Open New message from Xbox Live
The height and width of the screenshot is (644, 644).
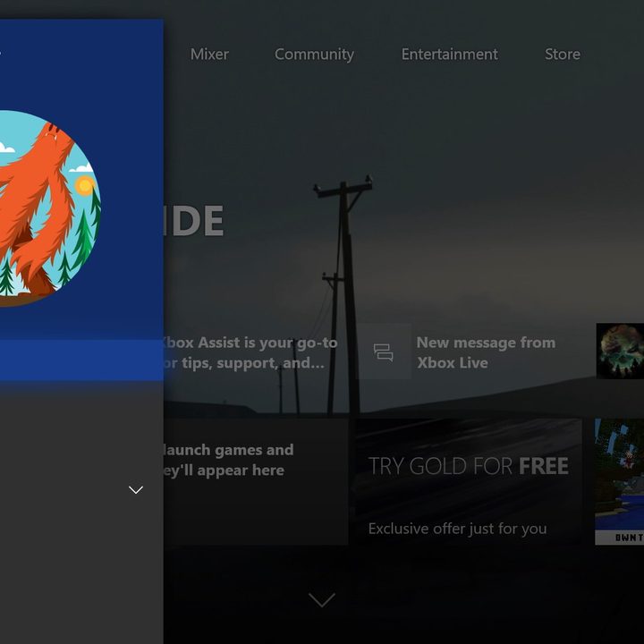click(x=486, y=352)
